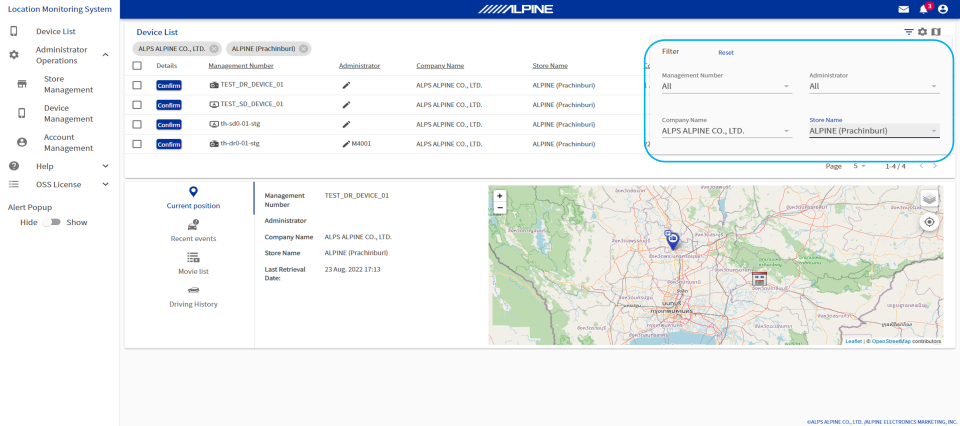Remove the ALPS ALPINE CO., LTD. filter chip

point(213,49)
